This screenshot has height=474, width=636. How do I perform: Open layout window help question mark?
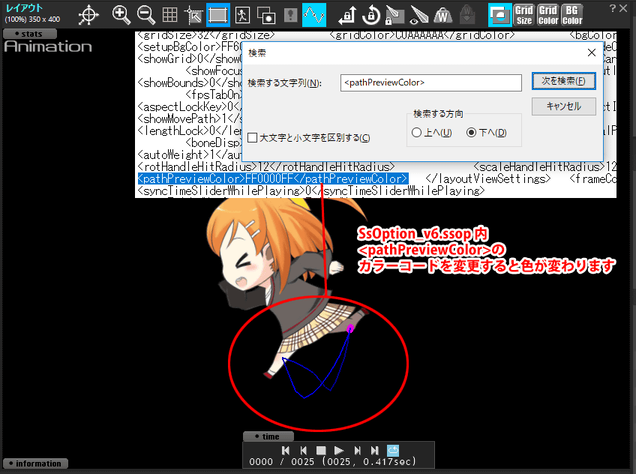[x=612, y=8]
